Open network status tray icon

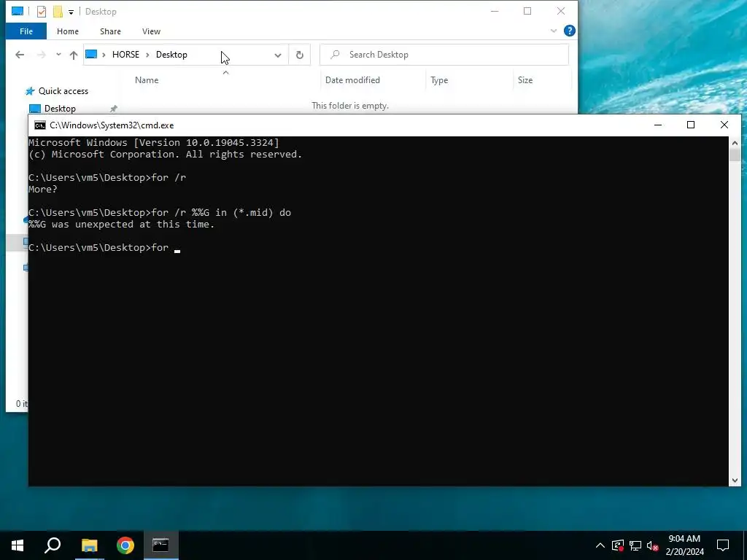(635, 545)
